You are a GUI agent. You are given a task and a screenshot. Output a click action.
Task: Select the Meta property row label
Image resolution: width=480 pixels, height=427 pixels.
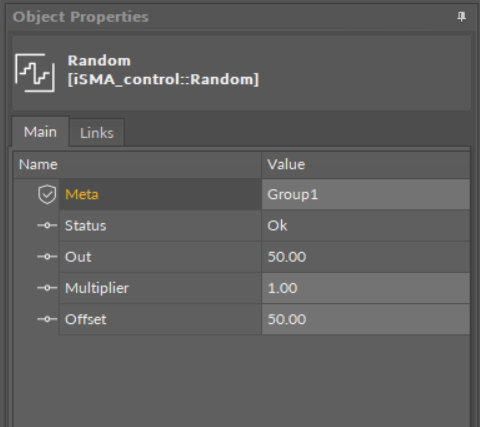tap(82, 194)
